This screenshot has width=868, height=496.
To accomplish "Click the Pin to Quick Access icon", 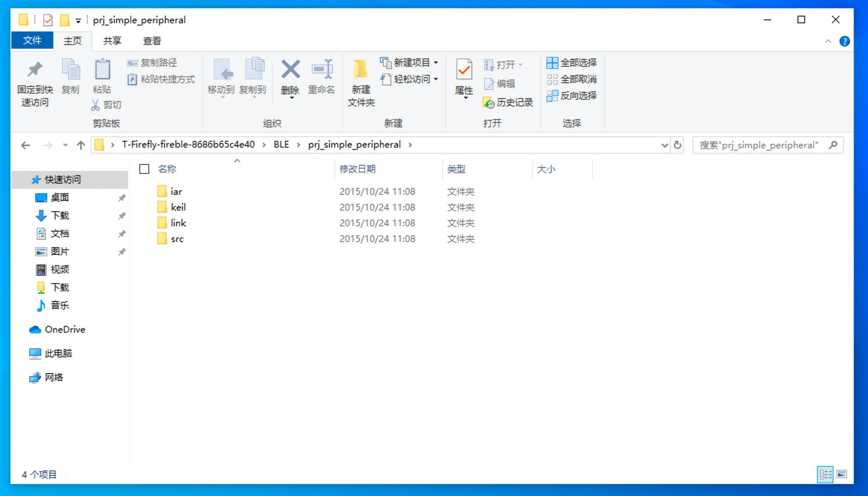I will tap(35, 70).
